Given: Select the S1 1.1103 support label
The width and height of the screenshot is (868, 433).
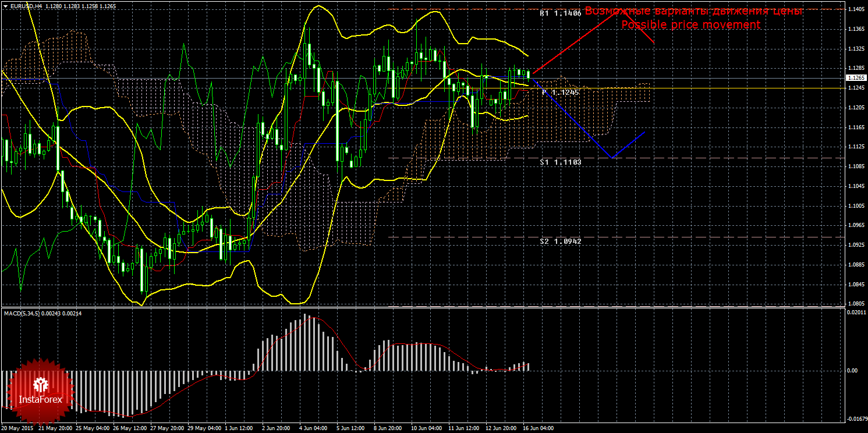Looking at the screenshot, I should coord(560,162).
